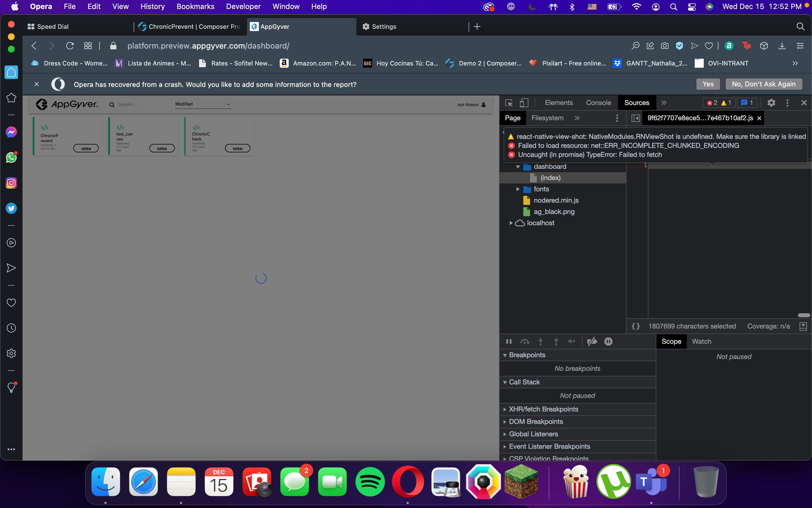812x508 pixels.
Task: Open Opera Messenger in sidebar
Action: 11,132
